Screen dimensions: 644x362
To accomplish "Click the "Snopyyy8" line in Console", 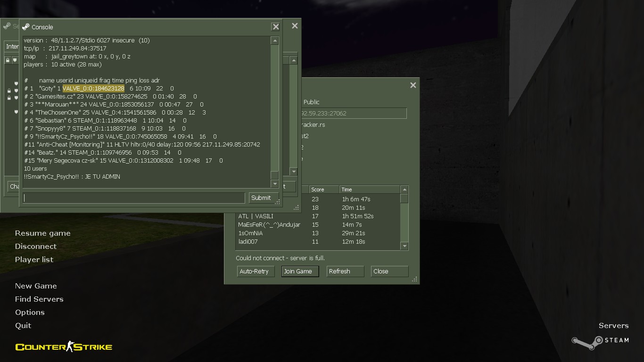I will pyautogui.click(x=105, y=129).
